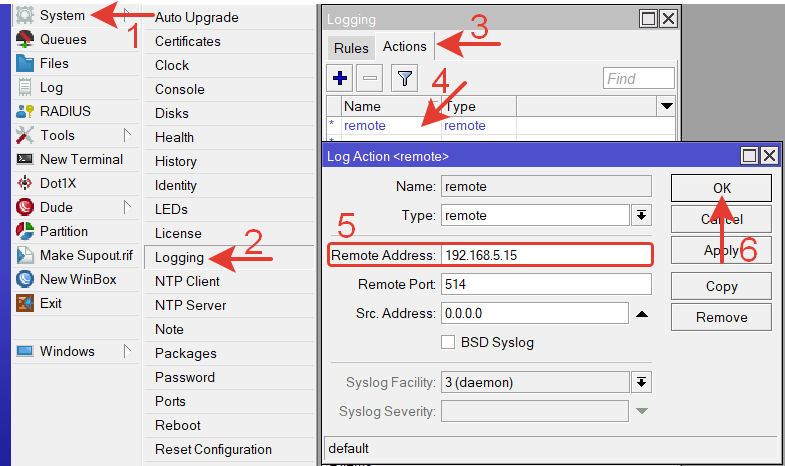Click the Tools wrench icon
Viewport: 785px width, 466px height.
(x=25, y=135)
